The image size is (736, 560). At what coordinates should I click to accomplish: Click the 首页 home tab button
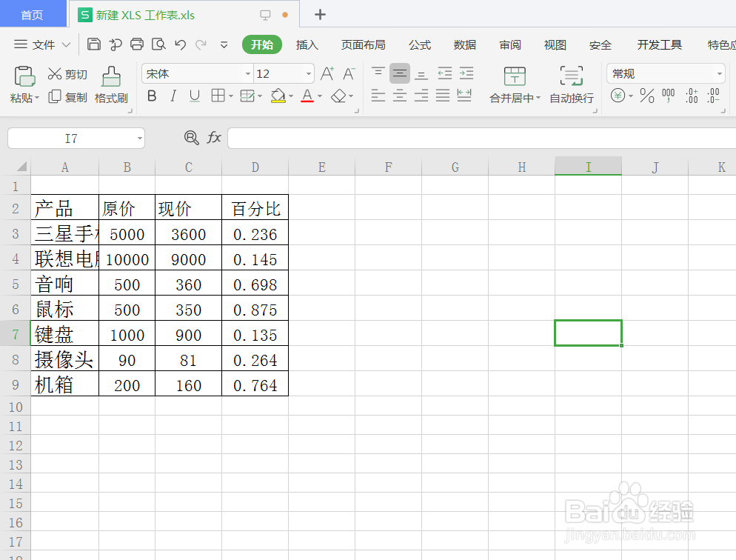point(33,13)
